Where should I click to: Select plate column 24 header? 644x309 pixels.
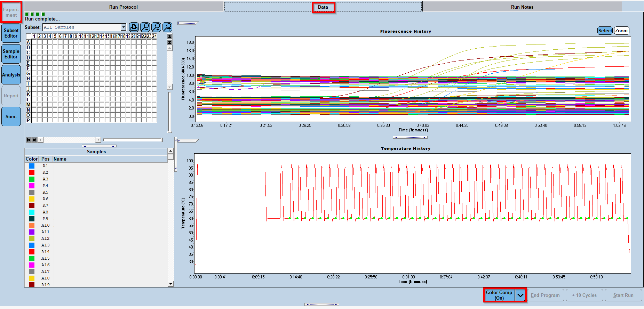pyautogui.click(x=154, y=36)
